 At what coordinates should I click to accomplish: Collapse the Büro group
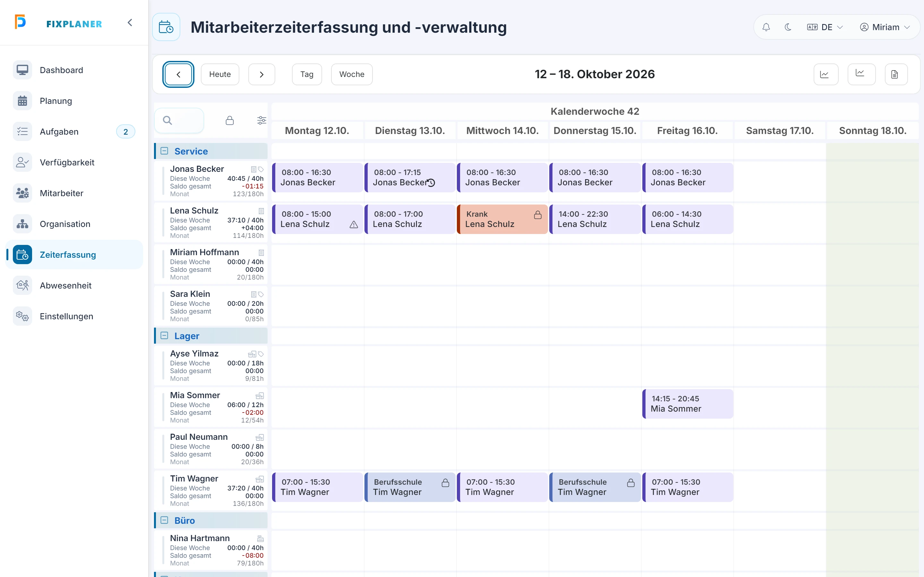[x=164, y=521]
